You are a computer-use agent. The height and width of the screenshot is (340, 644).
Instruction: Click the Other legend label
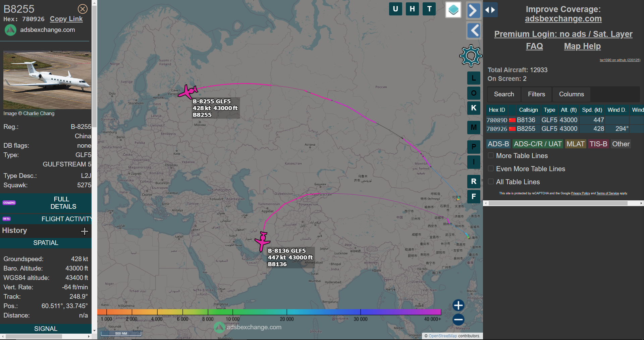click(x=621, y=144)
